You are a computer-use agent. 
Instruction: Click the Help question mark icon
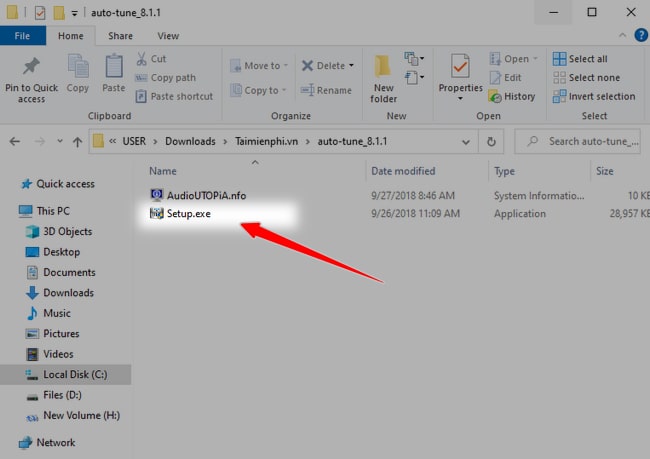(641, 35)
